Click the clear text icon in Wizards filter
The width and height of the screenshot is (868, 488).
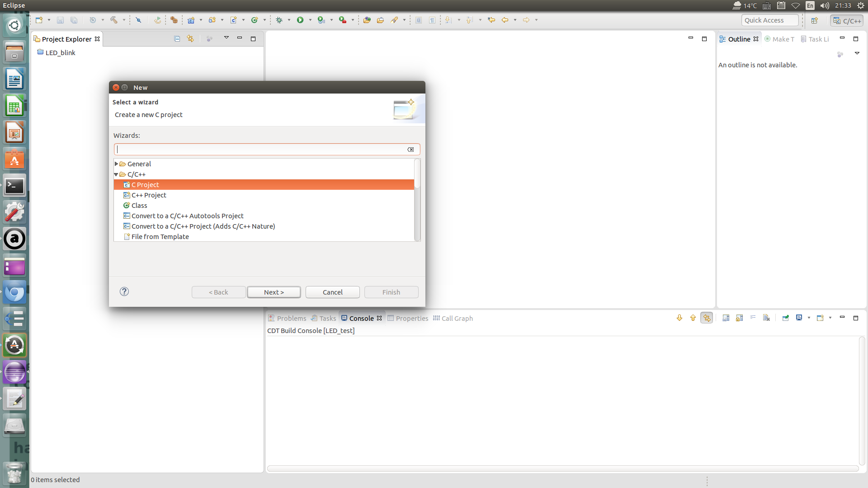[x=410, y=150]
